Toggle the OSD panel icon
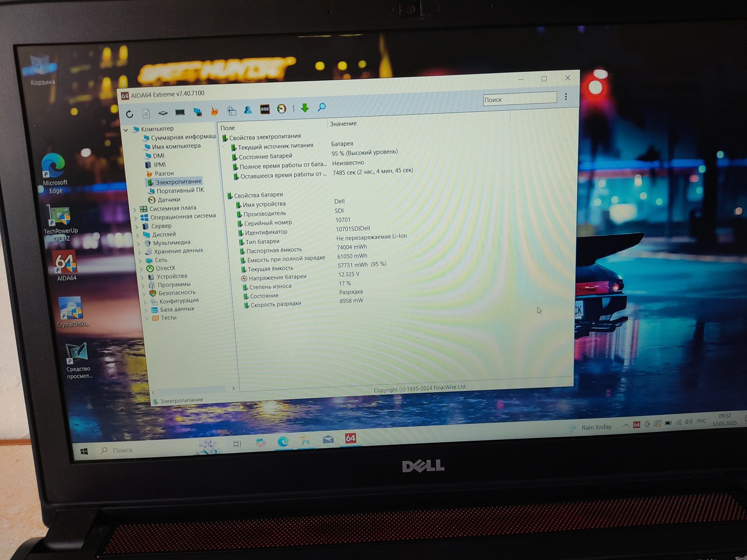 pos(265,109)
